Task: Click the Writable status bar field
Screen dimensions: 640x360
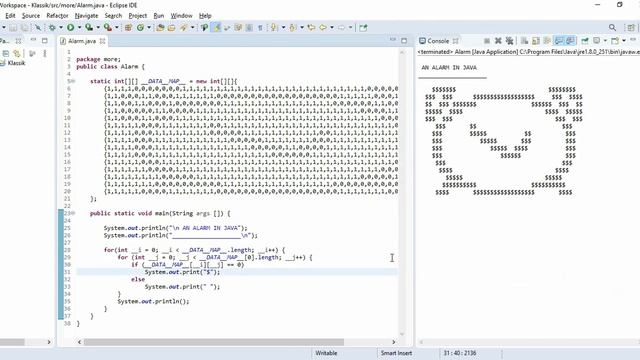Action: point(326,353)
